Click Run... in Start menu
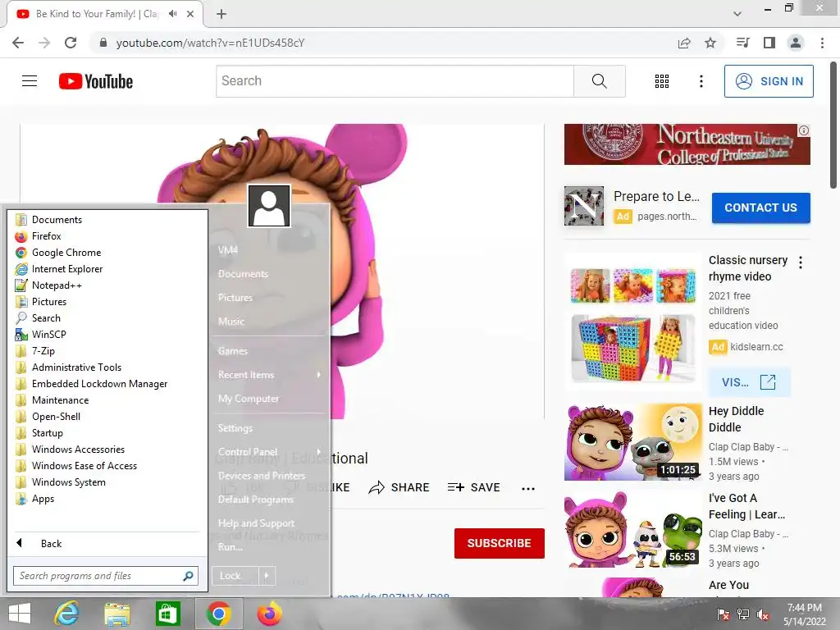 pyautogui.click(x=231, y=547)
